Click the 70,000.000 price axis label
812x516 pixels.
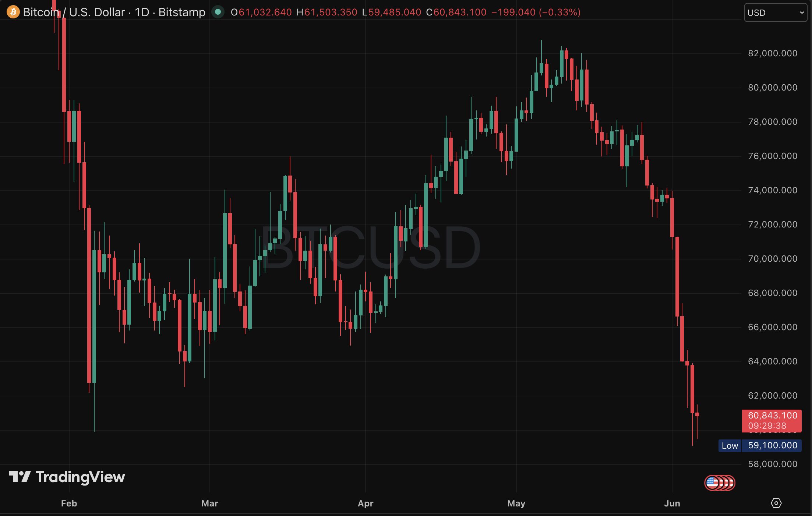tap(773, 259)
